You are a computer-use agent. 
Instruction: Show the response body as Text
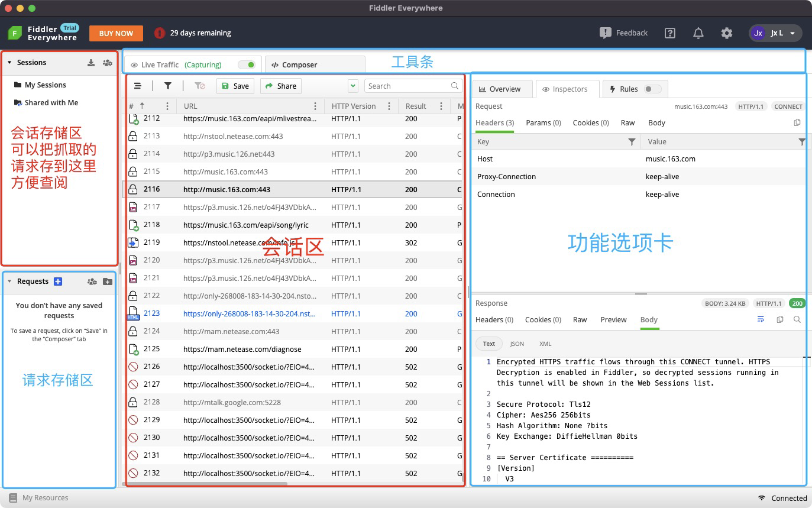(x=489, y=344)
